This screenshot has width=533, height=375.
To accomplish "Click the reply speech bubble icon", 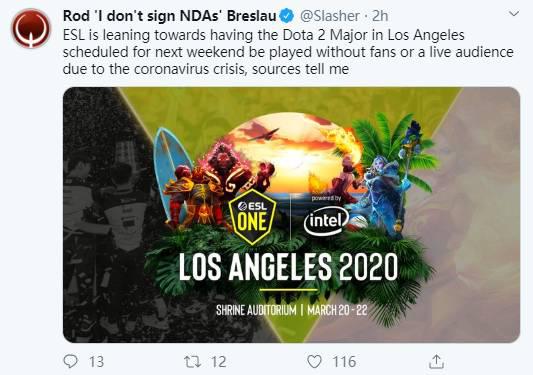I will [x=71, y=361].
